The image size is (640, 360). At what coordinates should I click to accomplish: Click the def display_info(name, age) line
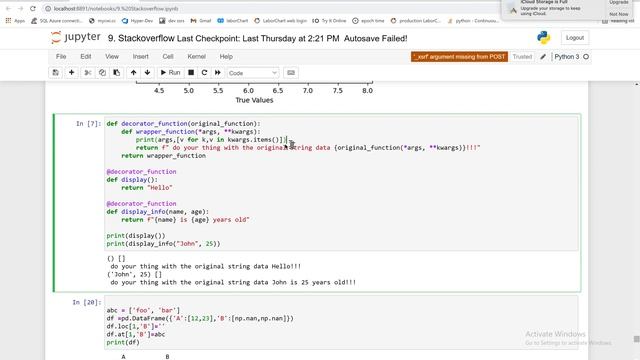pyautogui.click(x=158, y=211)
